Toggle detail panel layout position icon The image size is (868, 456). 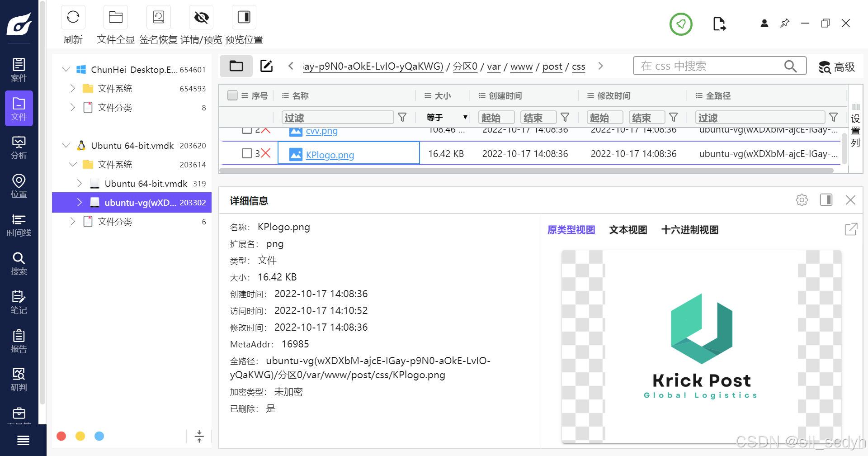click(826, 200)
